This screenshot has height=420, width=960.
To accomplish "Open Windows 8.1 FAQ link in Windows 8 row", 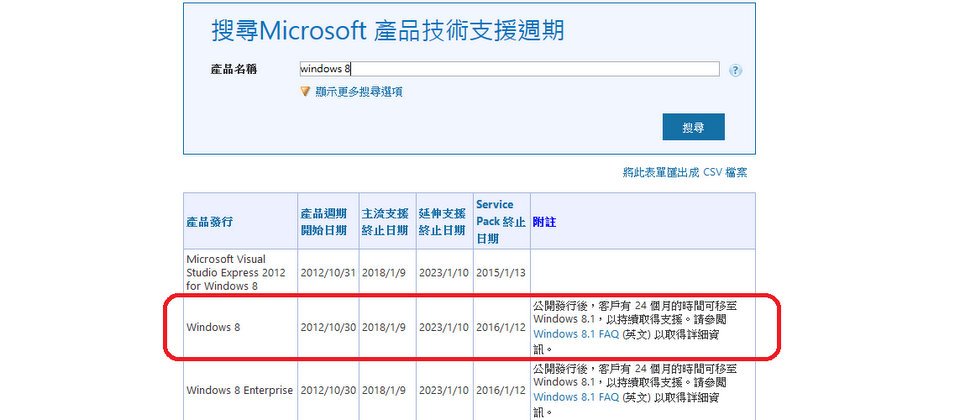I will pyautogui.click(x=576, y=334).
